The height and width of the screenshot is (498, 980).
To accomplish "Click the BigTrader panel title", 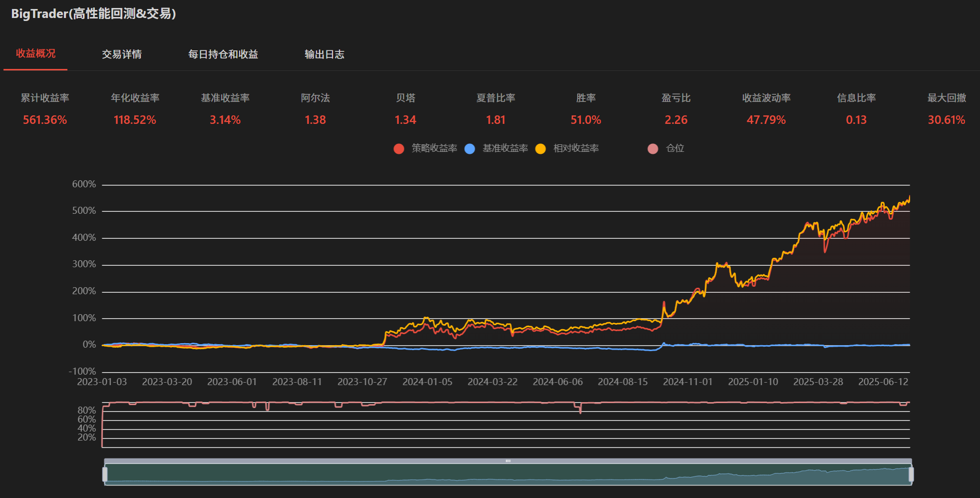I will (x=93, y=13).
